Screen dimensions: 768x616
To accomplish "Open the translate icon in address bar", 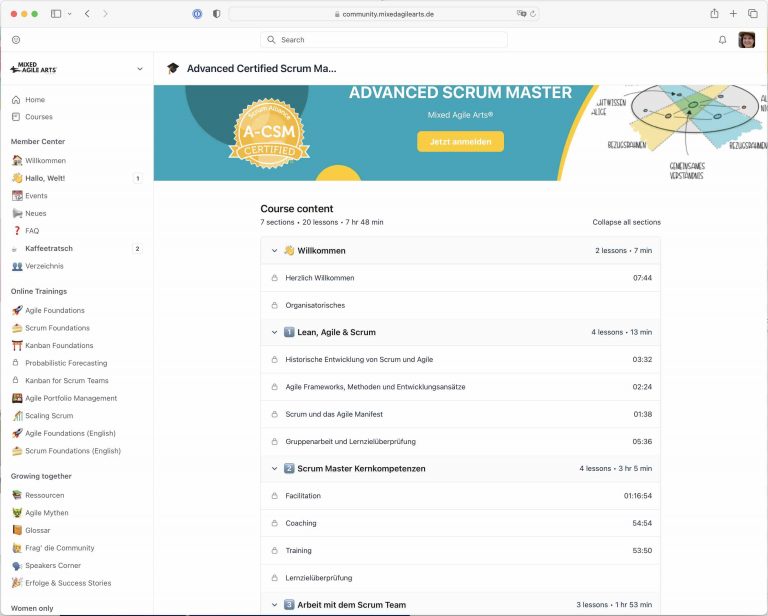I will point(521,14).
